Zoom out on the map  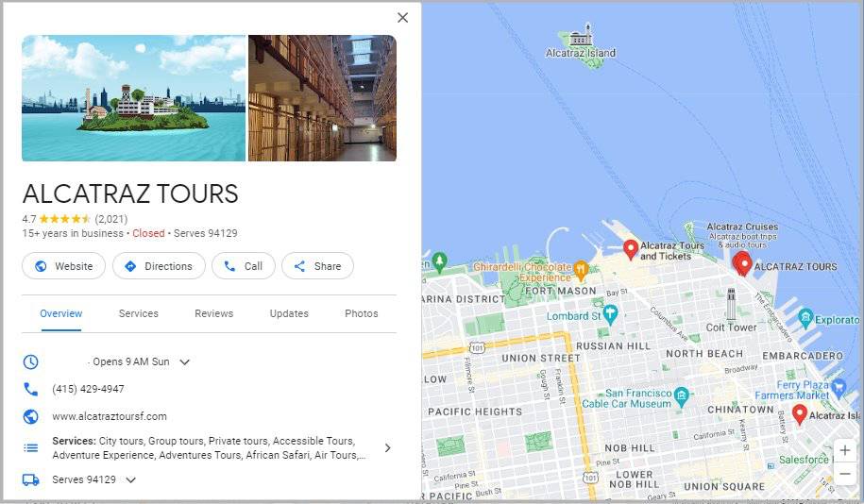pos(845,474)
